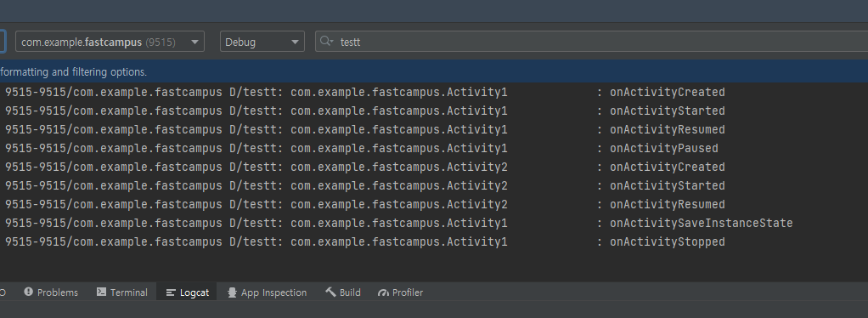
Task: Select the Activity2 onActivityCreated log line
Action: 365,167
